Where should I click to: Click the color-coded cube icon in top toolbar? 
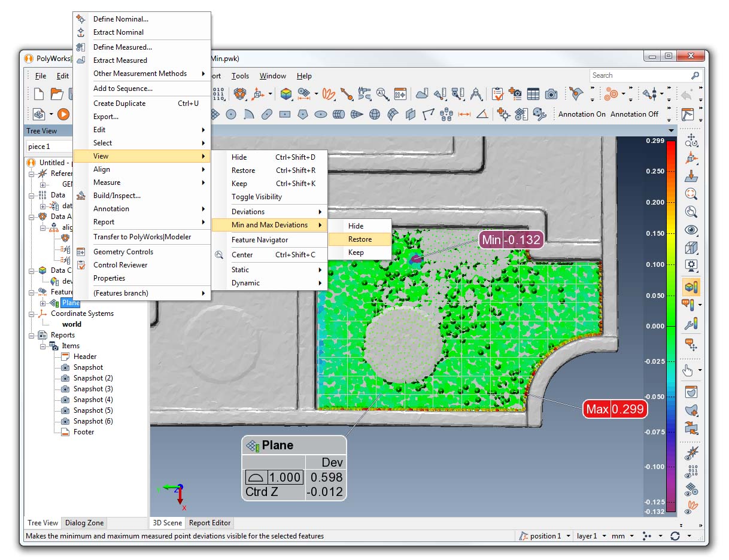click(286, 94)
